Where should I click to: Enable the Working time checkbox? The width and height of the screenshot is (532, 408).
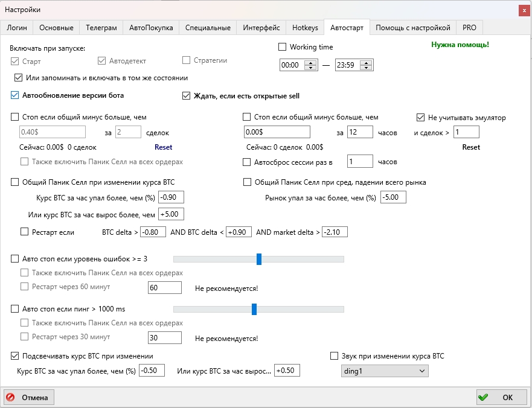(282, 47)
